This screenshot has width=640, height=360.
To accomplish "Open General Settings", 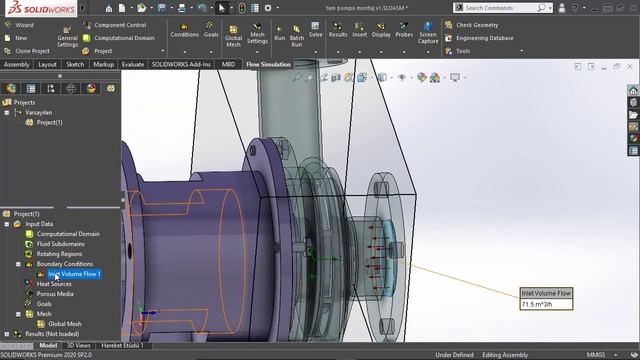I will (67, 36).
